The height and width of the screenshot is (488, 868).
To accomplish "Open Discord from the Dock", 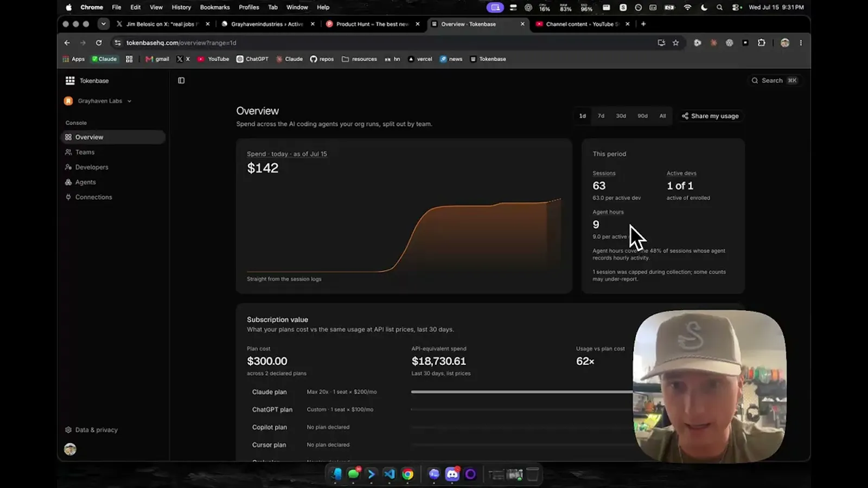I will click(452, 474).
